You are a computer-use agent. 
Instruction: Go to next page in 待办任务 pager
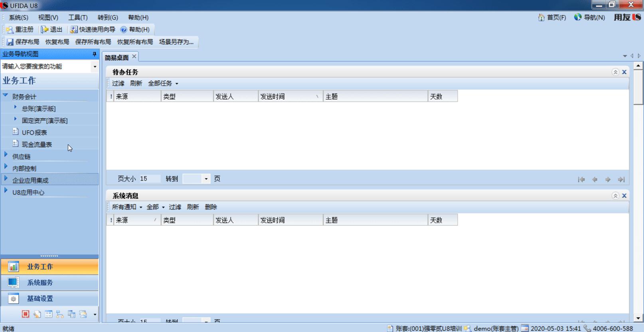tap(608, 180)
